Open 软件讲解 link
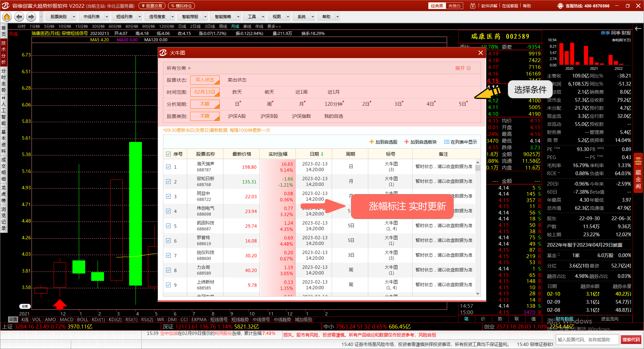644x349 pixels. [489, 6]
